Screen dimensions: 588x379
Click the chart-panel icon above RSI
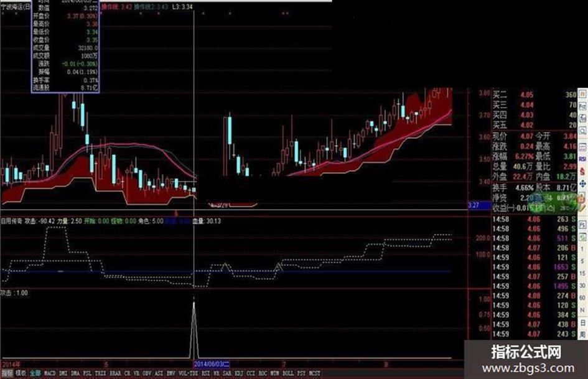click(x=582, y=146)
